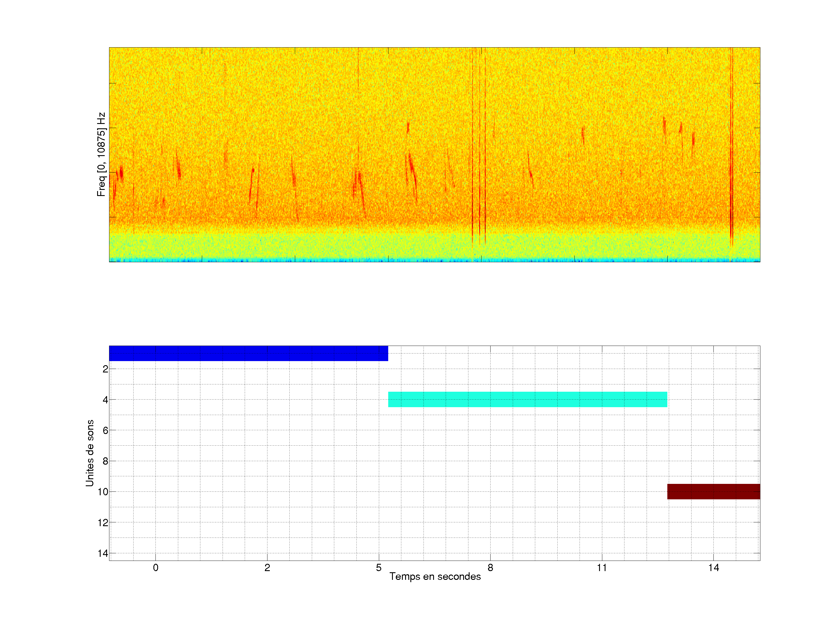The height and width of the screenshot is (630, 840).
Task: Click y-axis tick label 6
Action: (105, 430)
